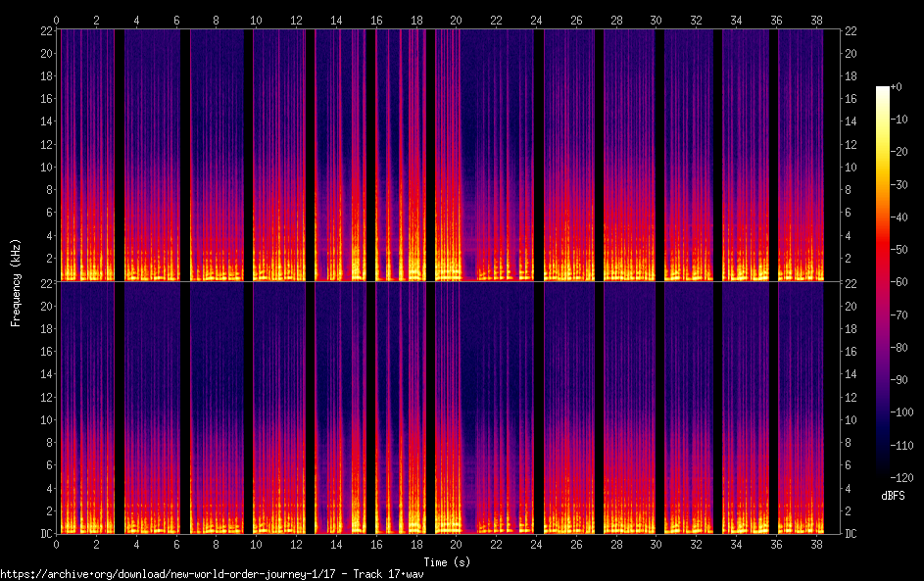Click the archive.org URL at the bottom
Screen dimensions: 924x581
[x=212, y=573]
